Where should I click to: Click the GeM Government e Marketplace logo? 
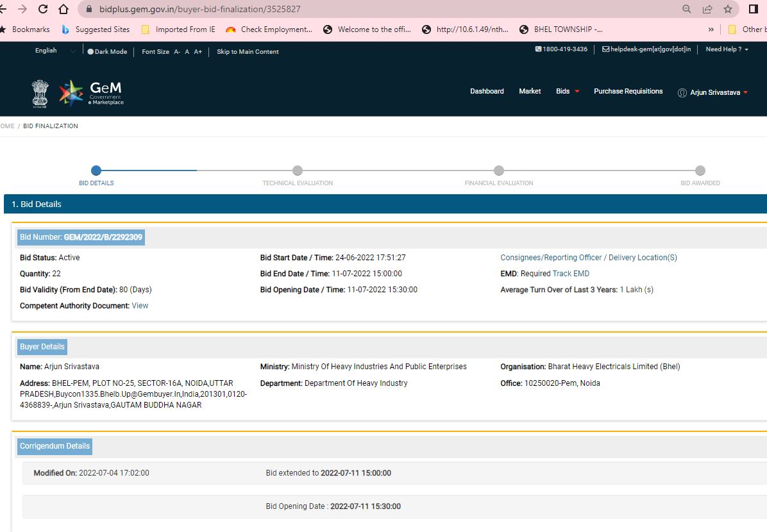click(92, 92)
